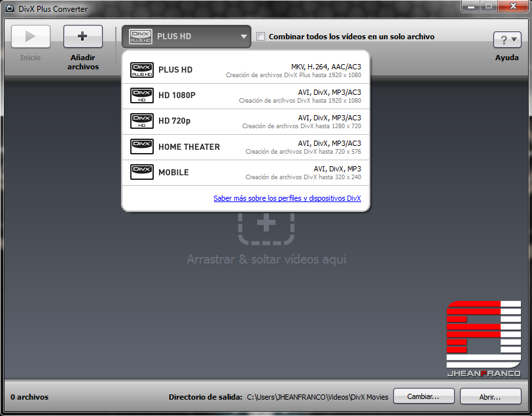Click 'MKV, H.264, AAC/AC3' format text
The image size is (532, 416).
[326, 67]
